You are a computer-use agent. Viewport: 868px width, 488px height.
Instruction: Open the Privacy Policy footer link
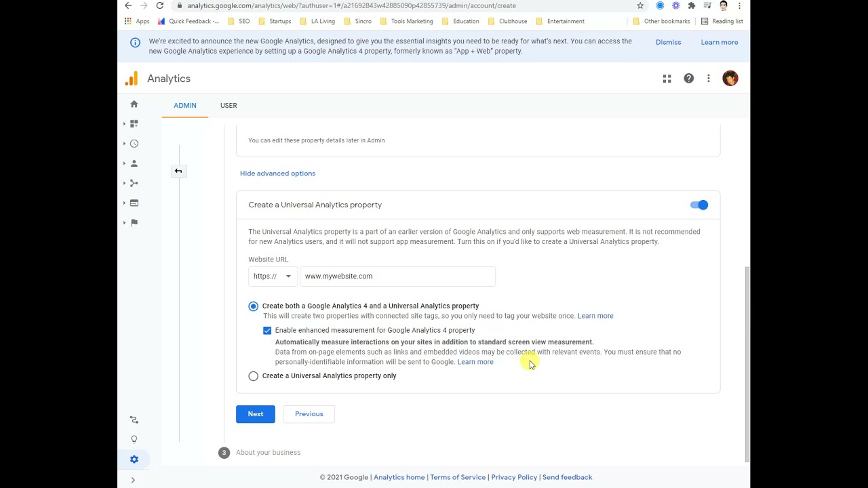tap(514, 477)
